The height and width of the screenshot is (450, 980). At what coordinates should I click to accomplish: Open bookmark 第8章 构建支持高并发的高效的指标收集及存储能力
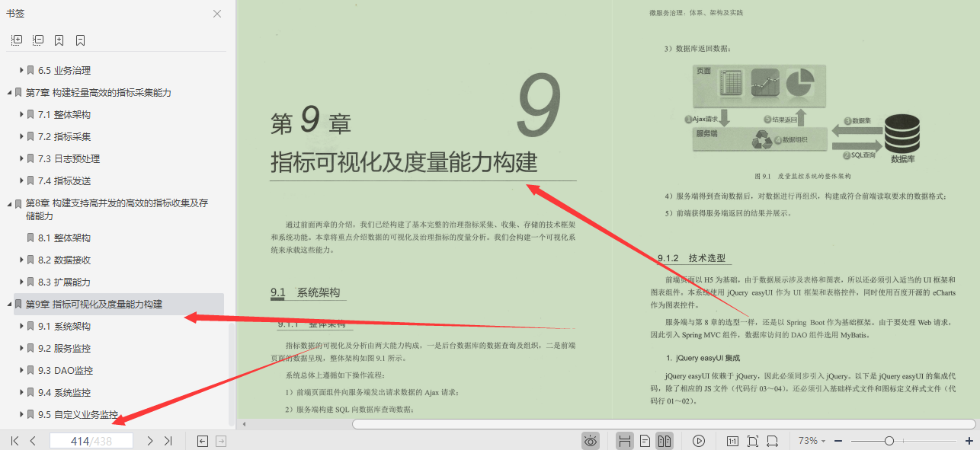(x=117, y=209)
